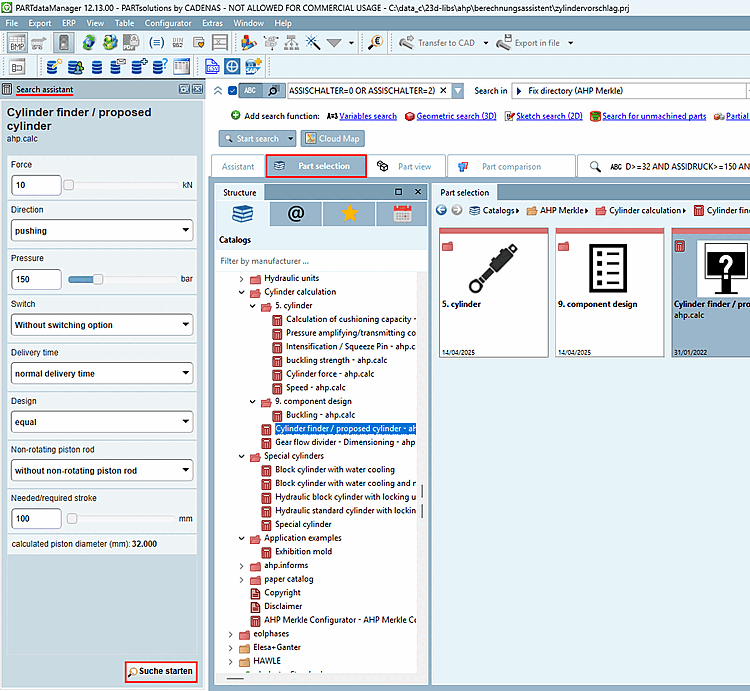Open the Non-rotating piston rod dropdown

pyautogui.click(x=102, y=471)
